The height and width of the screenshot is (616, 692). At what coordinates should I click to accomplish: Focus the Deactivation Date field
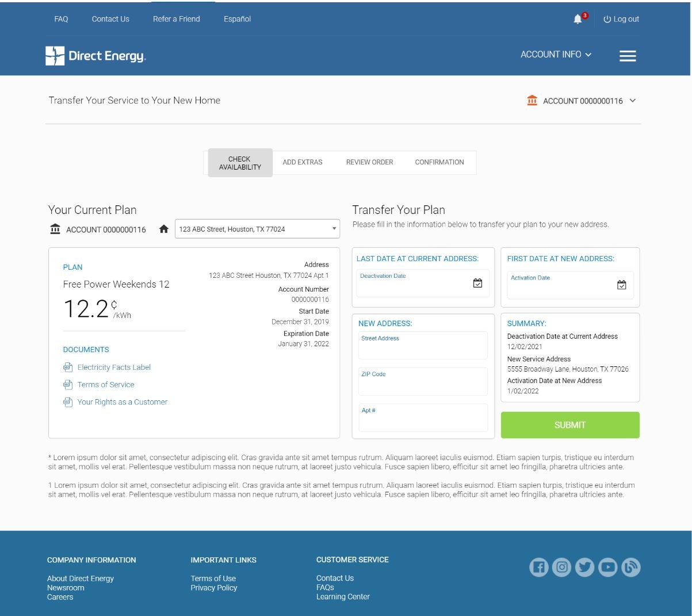[423, 283]
